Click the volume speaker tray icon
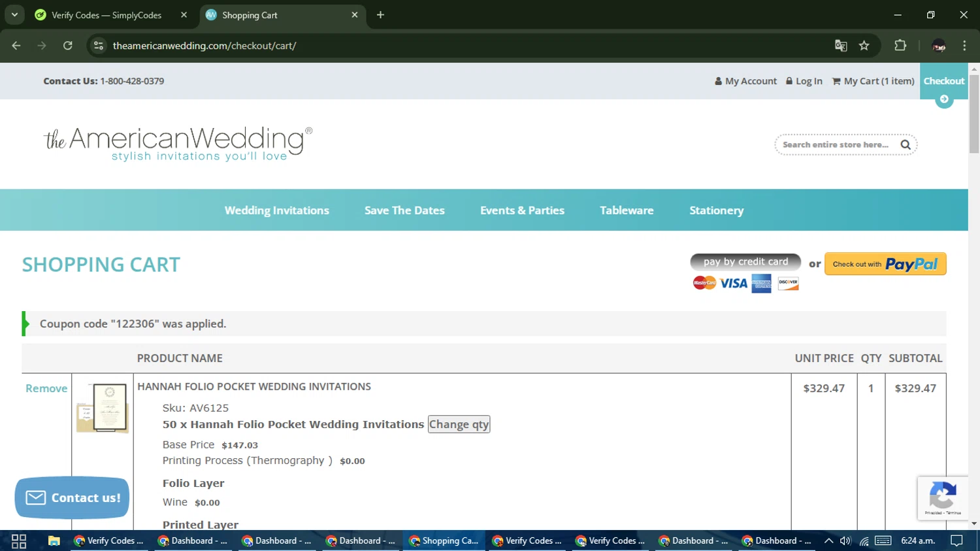Screen dimensions: 980x551 tap(845, 541)
